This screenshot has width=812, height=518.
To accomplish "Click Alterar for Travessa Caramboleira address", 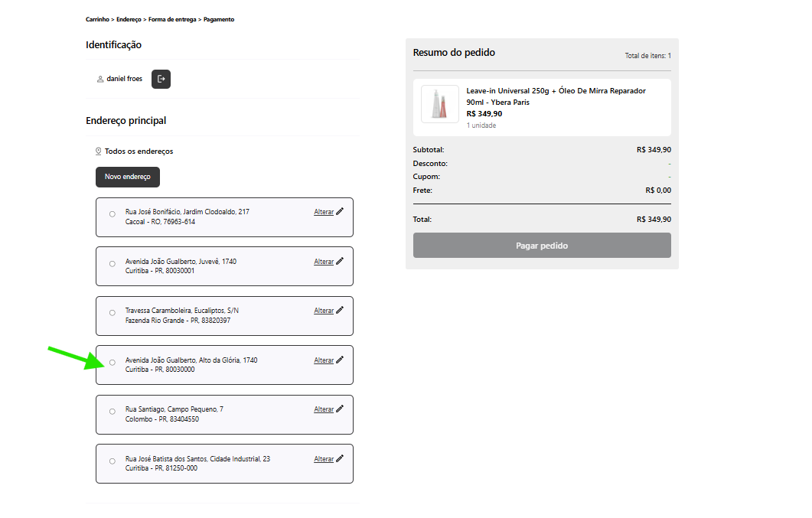I will (x=324, y=311).
